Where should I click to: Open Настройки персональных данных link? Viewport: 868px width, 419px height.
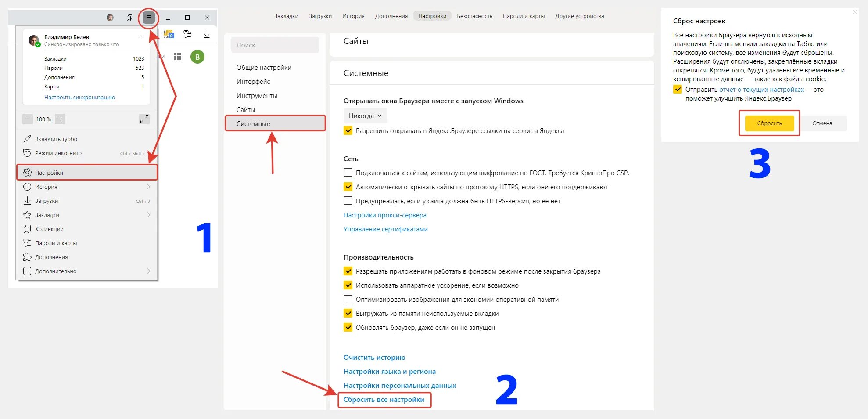400,385
